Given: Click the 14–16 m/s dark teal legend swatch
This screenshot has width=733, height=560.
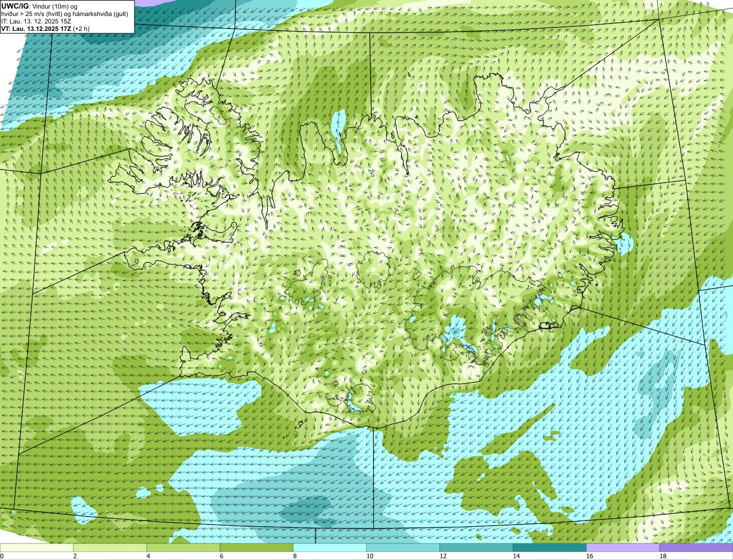Looking at the screenshot, I should click(x=550, y=547).
